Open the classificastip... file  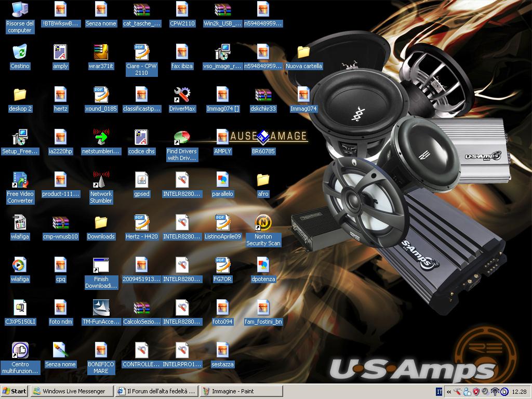coord(141,99)
